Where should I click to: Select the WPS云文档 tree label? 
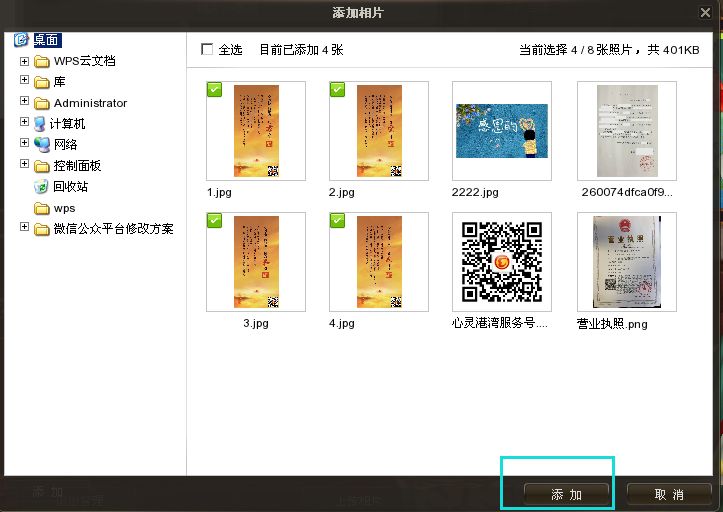pyautogui.click(x=84, y=61)
